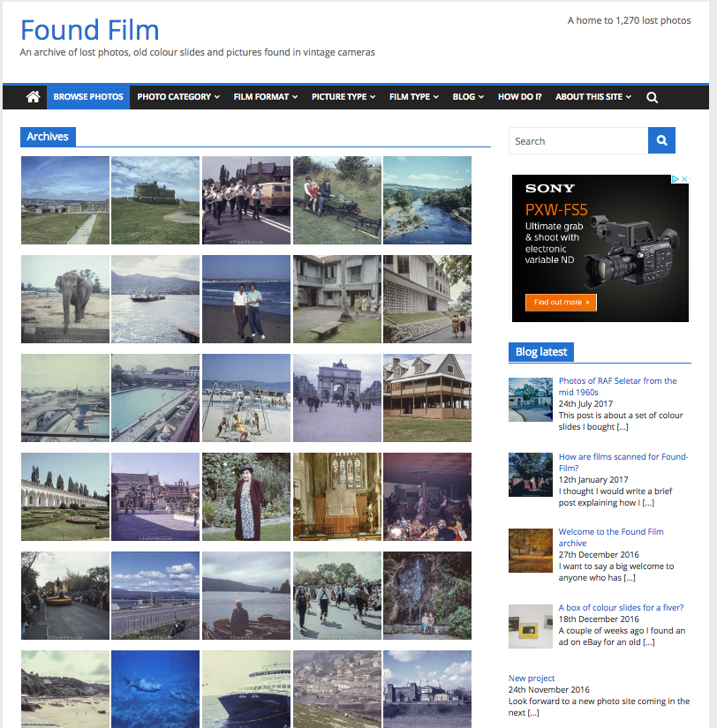The image size is (717, 728).
Task: Open film scanning post thumbnail image
Action: click(530, 475)
